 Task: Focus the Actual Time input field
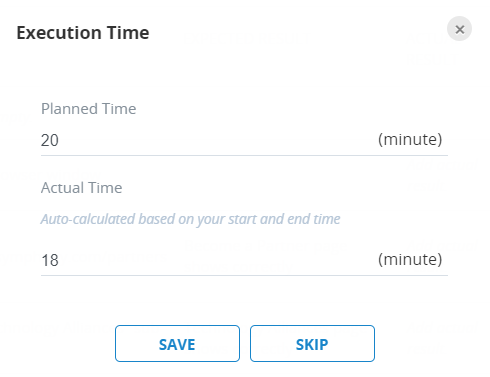(244, 260)
